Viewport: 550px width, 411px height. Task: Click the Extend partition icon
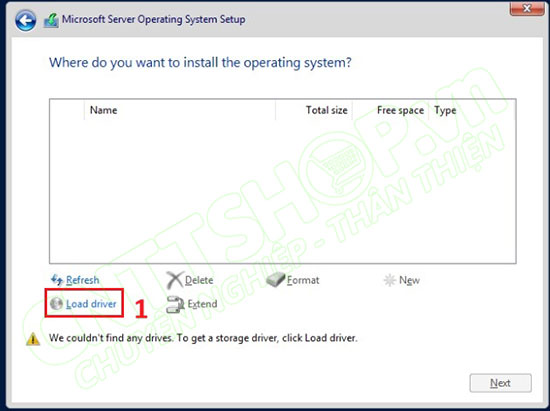pos(175,304)
